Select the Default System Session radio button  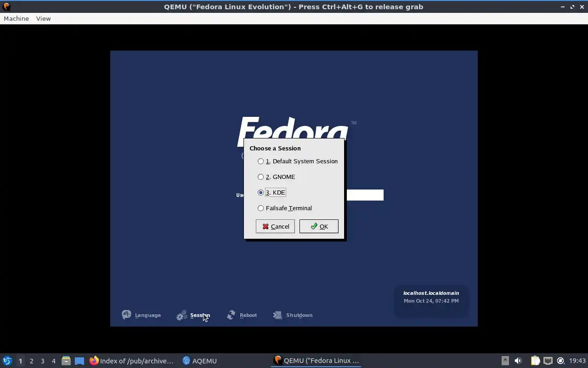[260, 161]
